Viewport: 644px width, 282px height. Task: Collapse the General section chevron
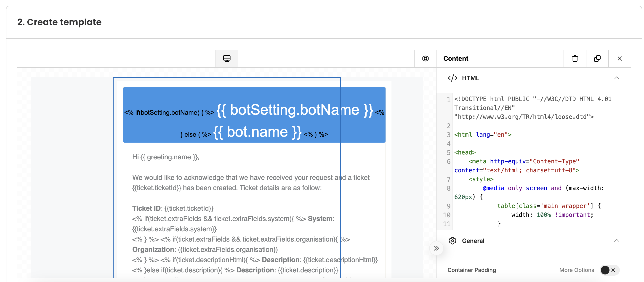click(x=617, y=240)
